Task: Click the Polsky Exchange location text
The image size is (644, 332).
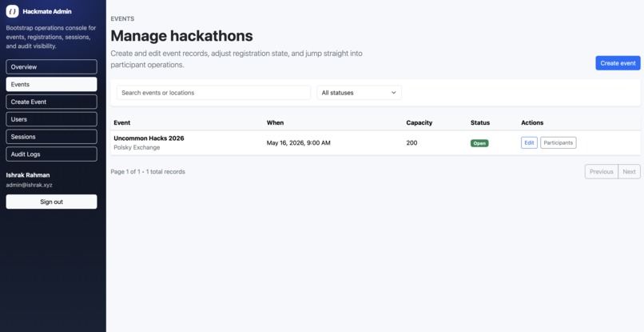Action: (x=137, y=147)
